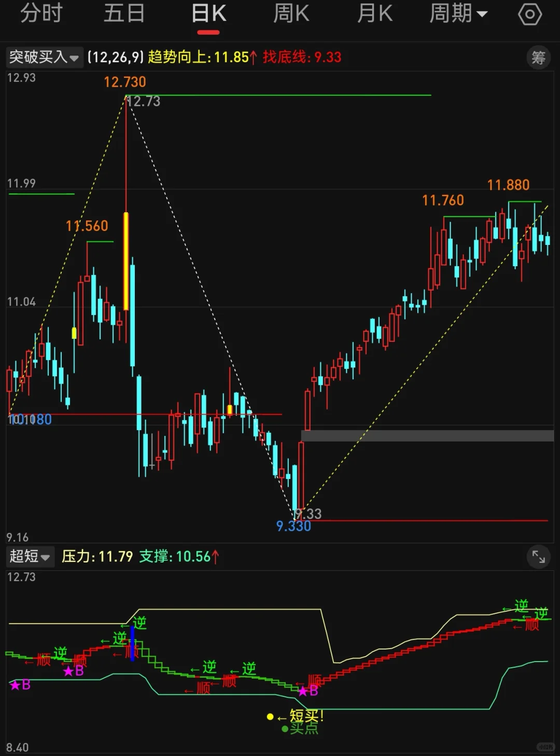Switch to the 分时 tab
This screenshot has height=756, width=560.
pyautogui.click(x=41, y=13)
